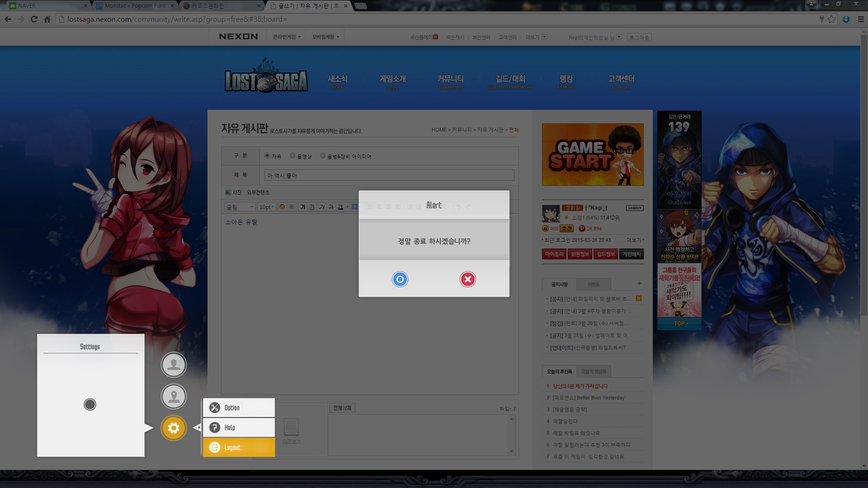Click the Lost Saga logo
Image resolution: width=868 pixels, height=488 pixels.
(x=266, y=76)
